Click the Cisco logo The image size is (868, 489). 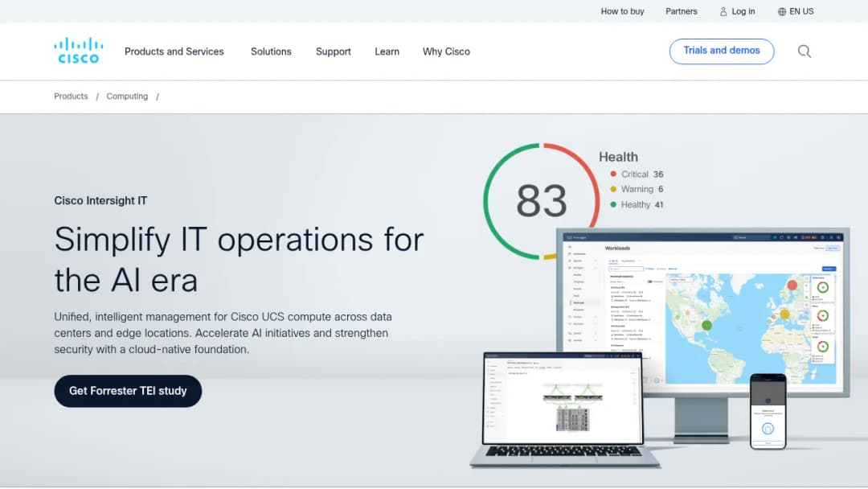pyautogui.click(x=78, y=51)
